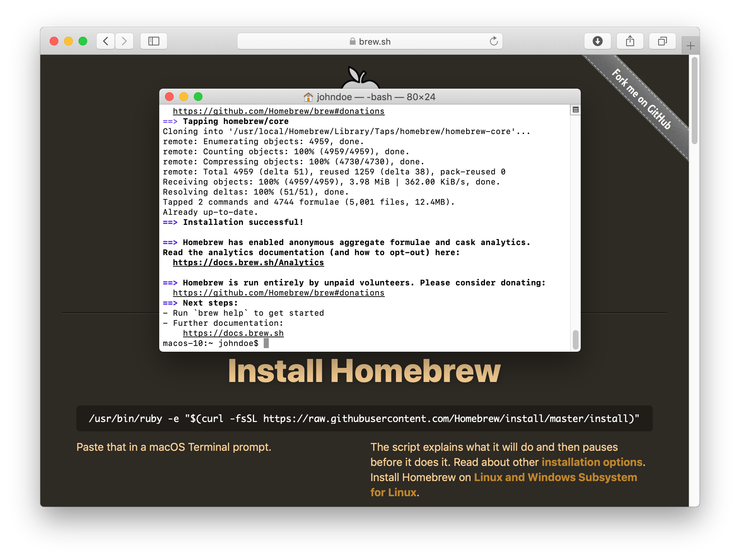740x560 pixels.
Task: Open the second brew#donations link under donating
Action: 278,293
